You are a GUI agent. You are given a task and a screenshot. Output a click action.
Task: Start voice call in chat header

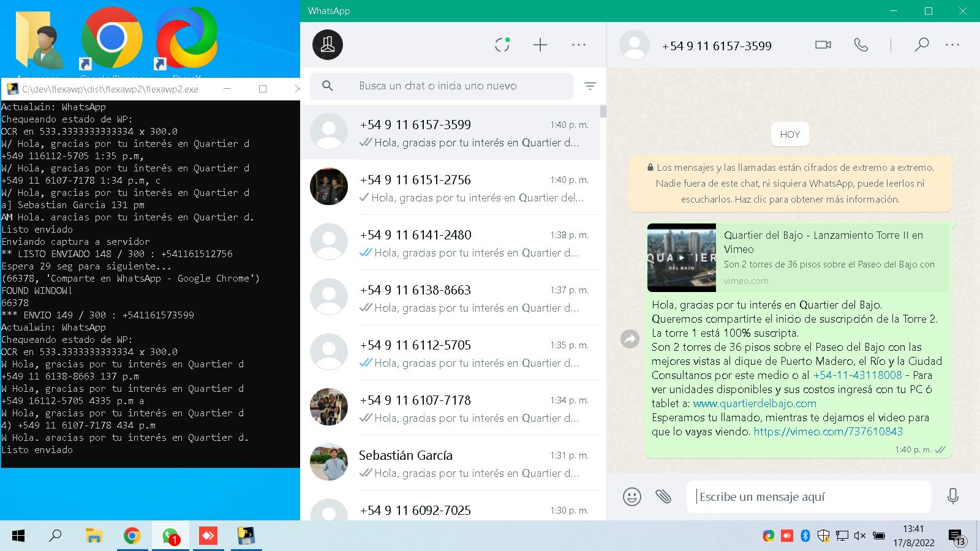(861, 45)
